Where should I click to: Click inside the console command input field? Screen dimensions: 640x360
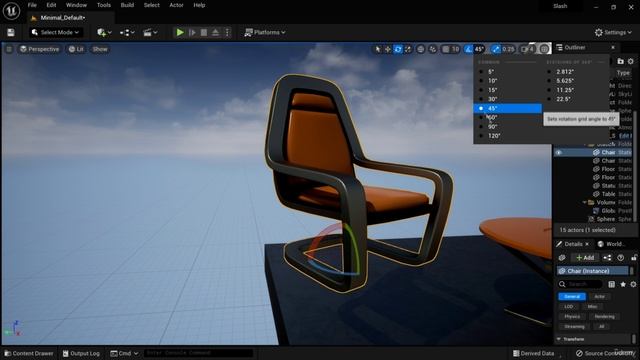[x=198, y=353]
